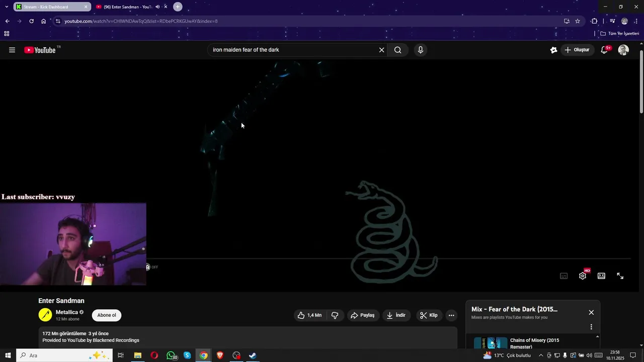Viewport: 644px width, 362px height.
Task: Open the YouTube notifications bell
Action: [605, 50]
